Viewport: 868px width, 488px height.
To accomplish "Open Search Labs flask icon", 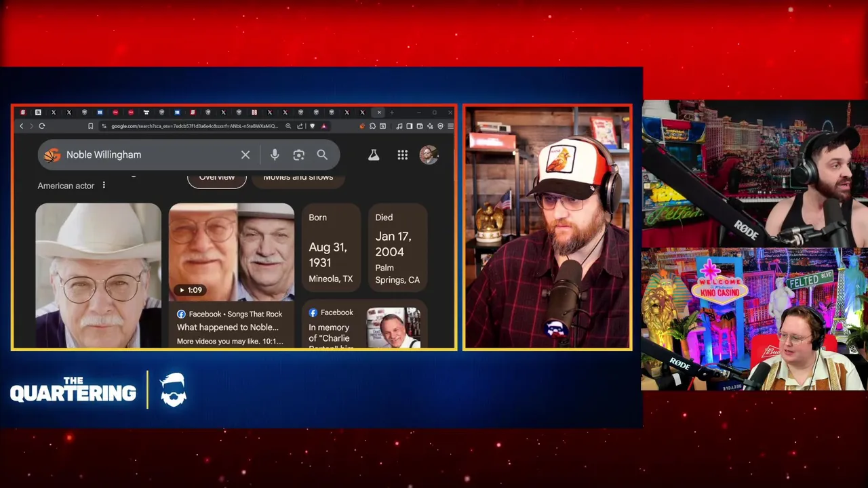I will (x=374, y=155).
